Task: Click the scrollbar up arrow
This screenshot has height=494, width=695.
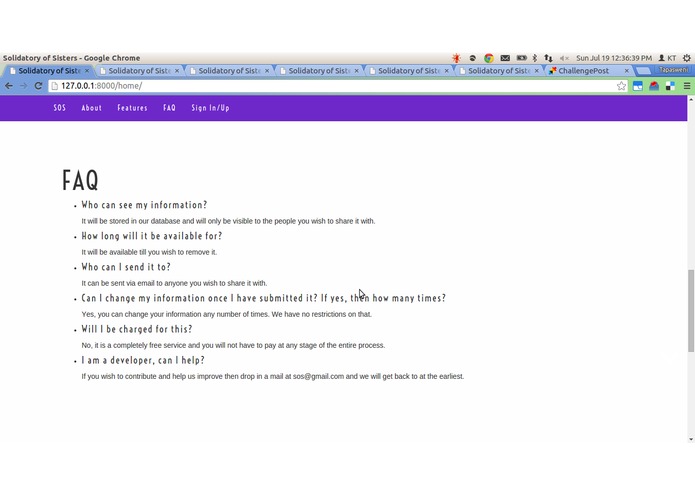Action: tap(691, 100)
